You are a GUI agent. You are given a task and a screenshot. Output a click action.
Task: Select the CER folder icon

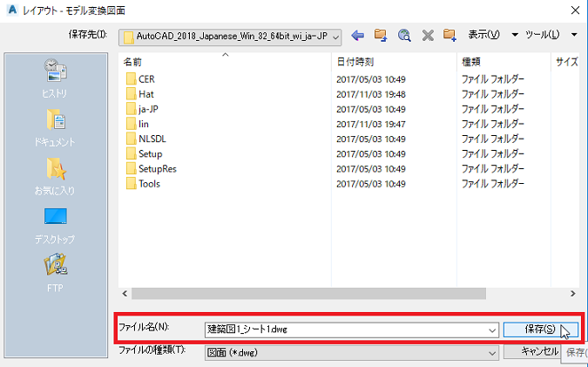point(131,79)
